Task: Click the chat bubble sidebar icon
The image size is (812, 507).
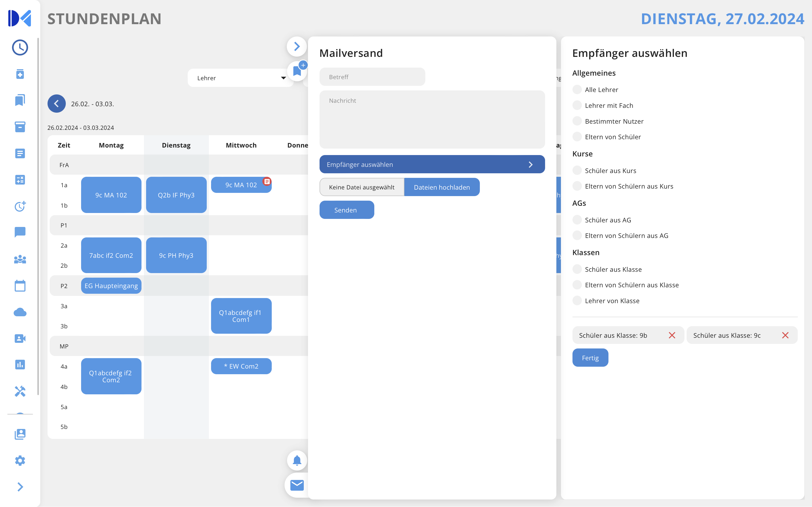Action: coord(20,232)
